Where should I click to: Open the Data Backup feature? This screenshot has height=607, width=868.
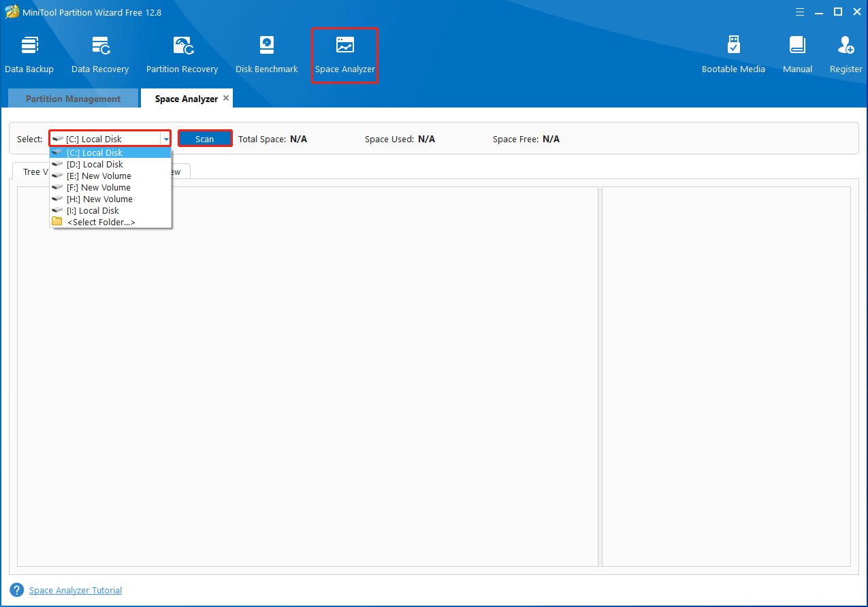[x=29, y=51]
